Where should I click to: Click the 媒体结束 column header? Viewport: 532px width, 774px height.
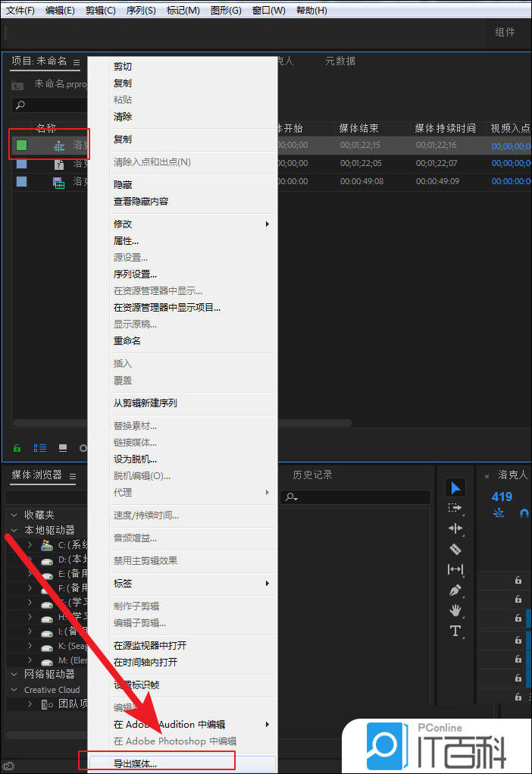point(358,128)
